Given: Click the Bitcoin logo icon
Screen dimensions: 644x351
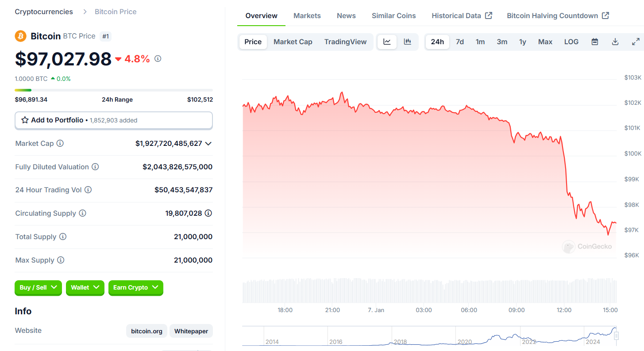Looking at the screenshot, I should 21,36.
